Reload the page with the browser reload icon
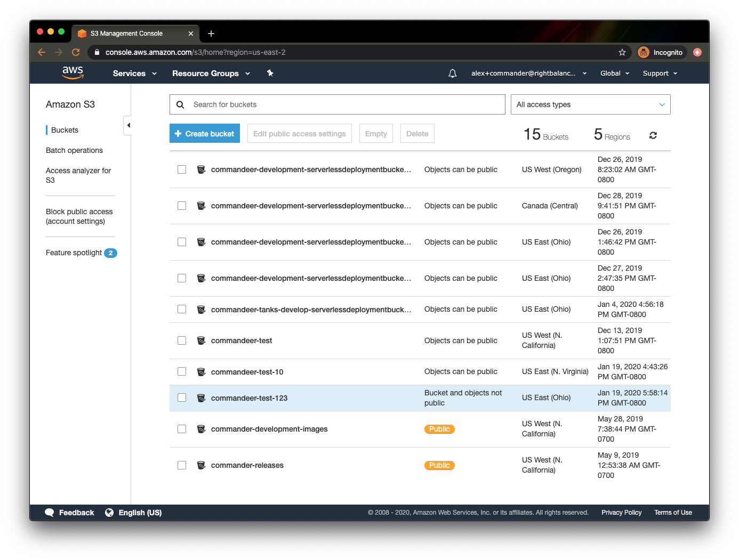The height and width of the screenshot is (560, 739). point(76,52)
